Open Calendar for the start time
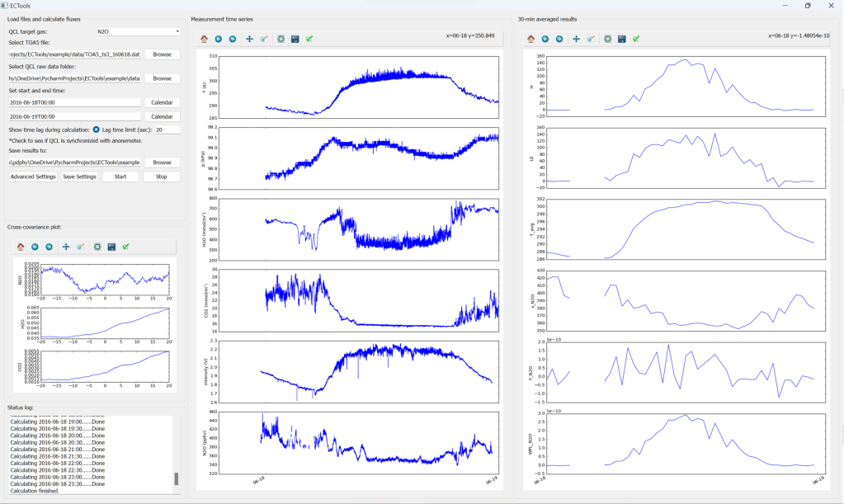 pos(162,102)
